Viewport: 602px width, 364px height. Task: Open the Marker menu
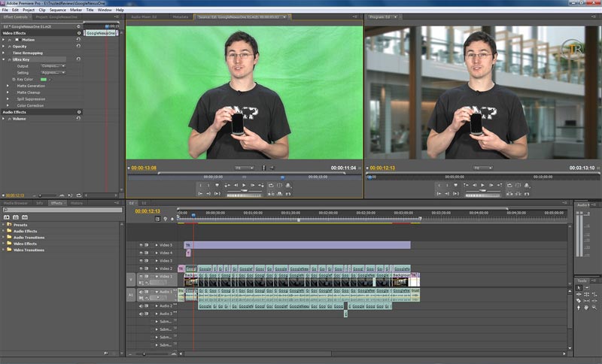pyautogui.click(x=76, y=10)
